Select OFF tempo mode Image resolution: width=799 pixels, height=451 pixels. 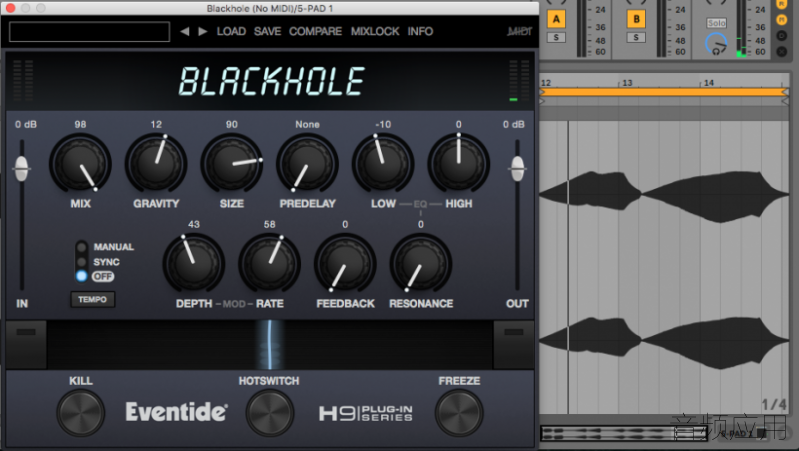click(x=82, y=276)
